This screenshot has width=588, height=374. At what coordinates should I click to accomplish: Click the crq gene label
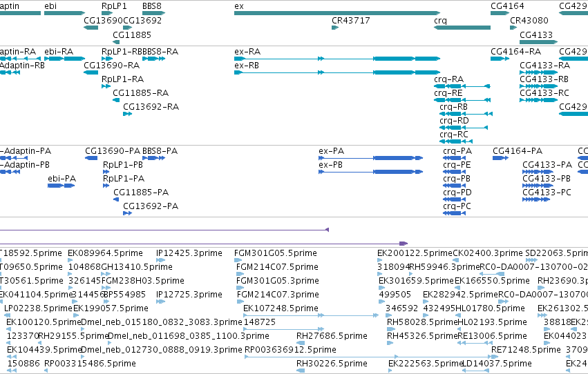click(440, 21)
